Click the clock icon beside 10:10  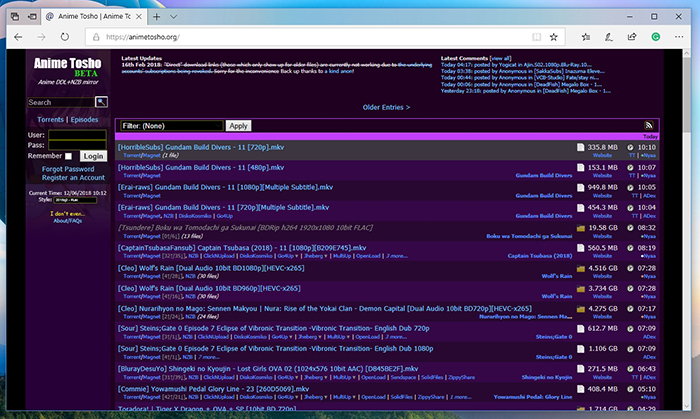pyautogui.click(x=630, y=147)
